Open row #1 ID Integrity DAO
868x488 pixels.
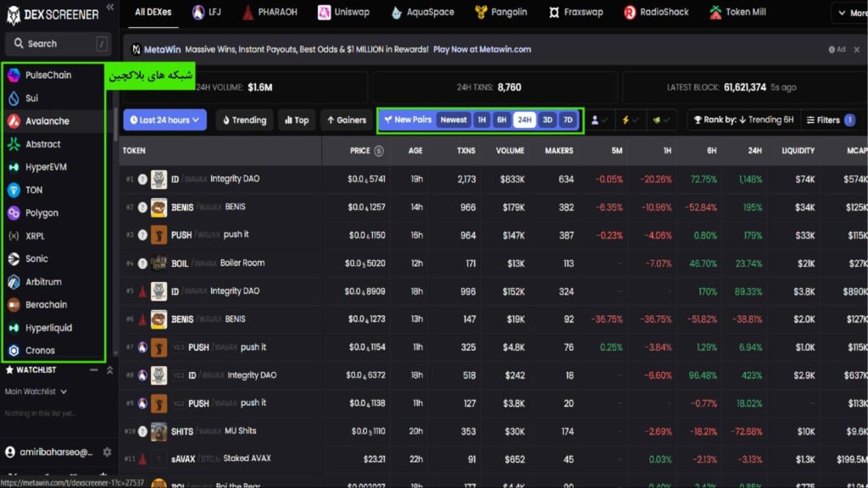[493, 180]
